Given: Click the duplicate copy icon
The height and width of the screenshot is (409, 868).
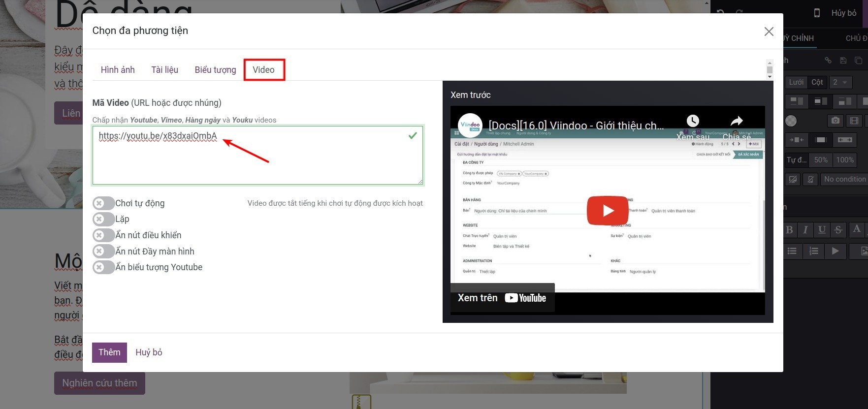Looking at the screenshot, I should point(858,61).
